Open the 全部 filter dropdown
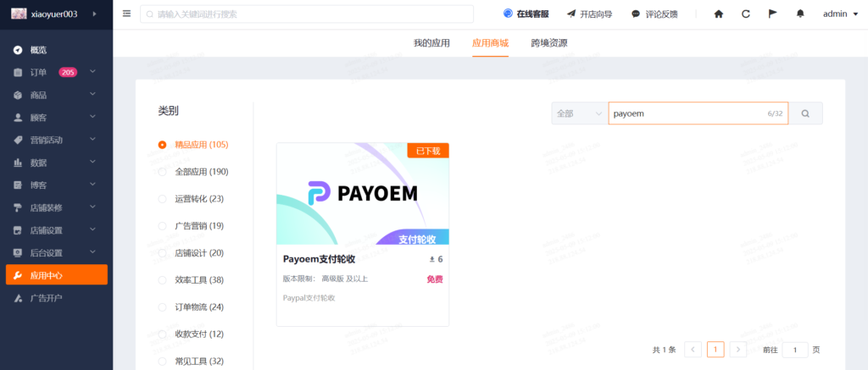Image resolution: width=868 pixels, height=370 pixels. point(579,113)
